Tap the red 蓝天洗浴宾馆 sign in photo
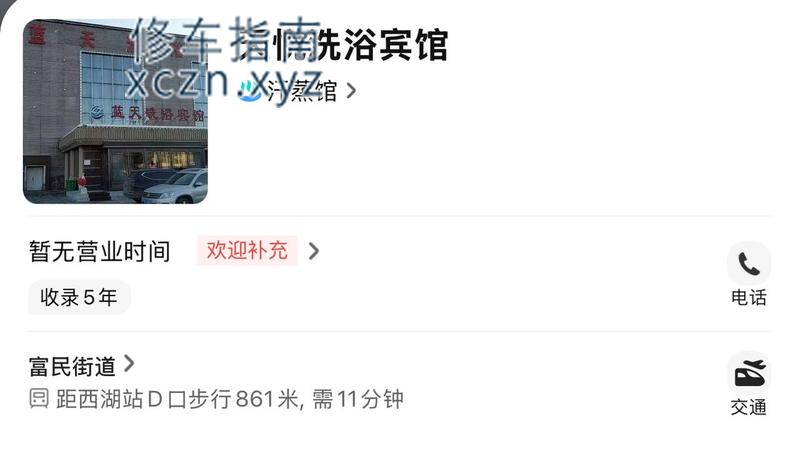Screen dimensions: 800x453 (x=149, y=113)
